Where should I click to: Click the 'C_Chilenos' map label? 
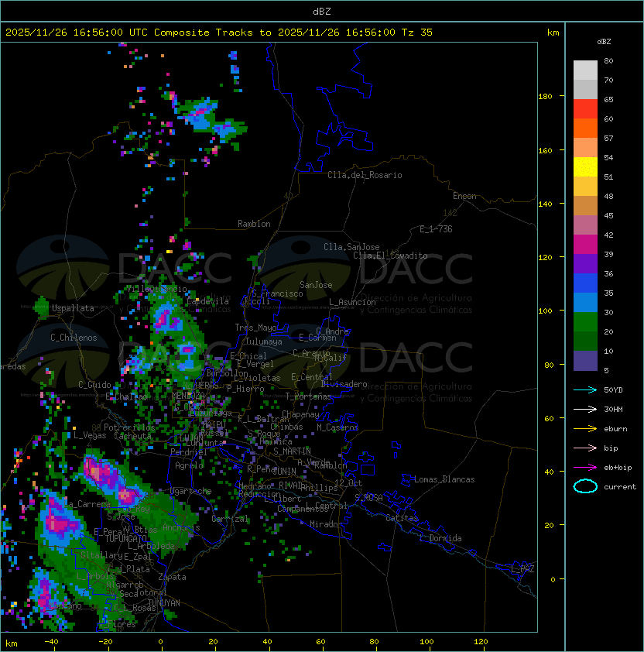tap(74, 338)
